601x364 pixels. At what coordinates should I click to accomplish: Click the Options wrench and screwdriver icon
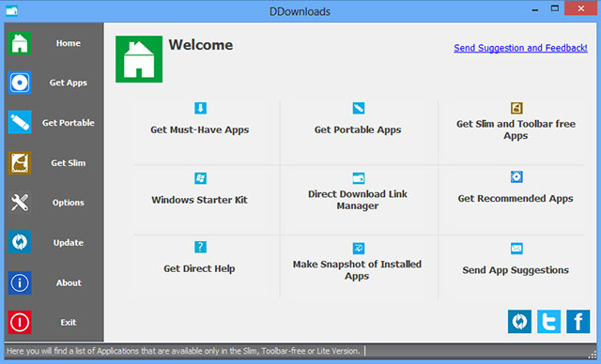pyautogui.click(x=20, y=203)
